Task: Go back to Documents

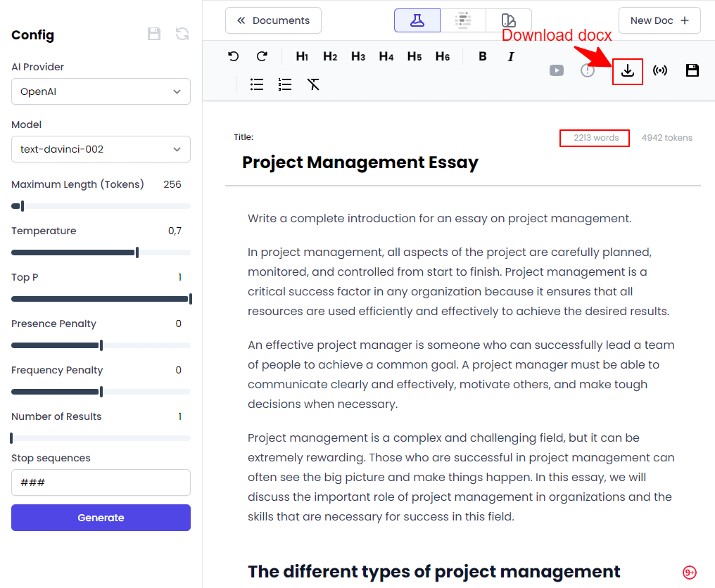Action: tap(273, 20)
